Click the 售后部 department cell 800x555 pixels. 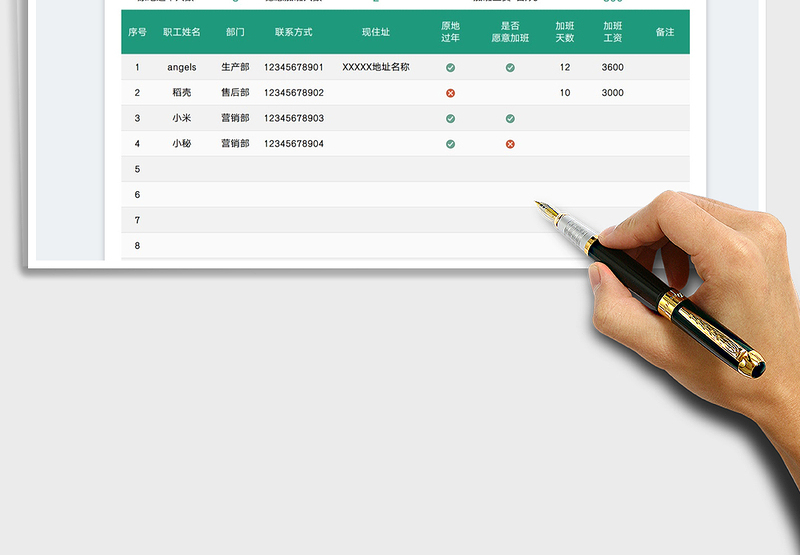point(235,93)
